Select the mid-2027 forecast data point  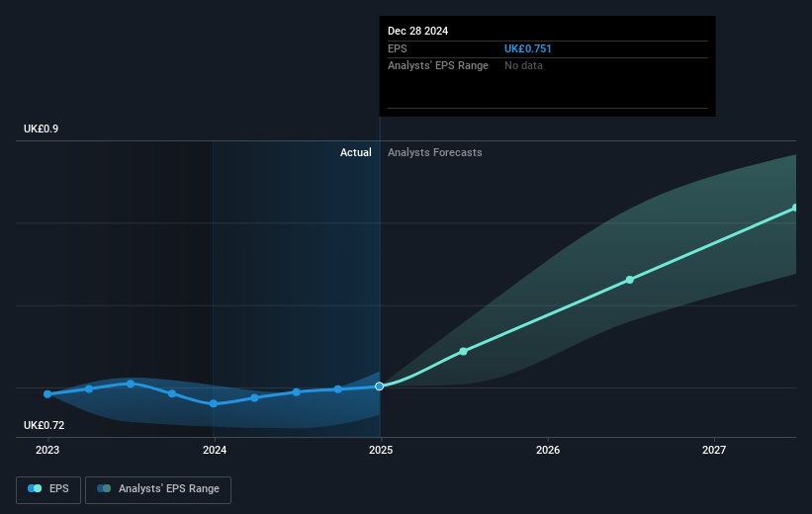tap(795, 208)
